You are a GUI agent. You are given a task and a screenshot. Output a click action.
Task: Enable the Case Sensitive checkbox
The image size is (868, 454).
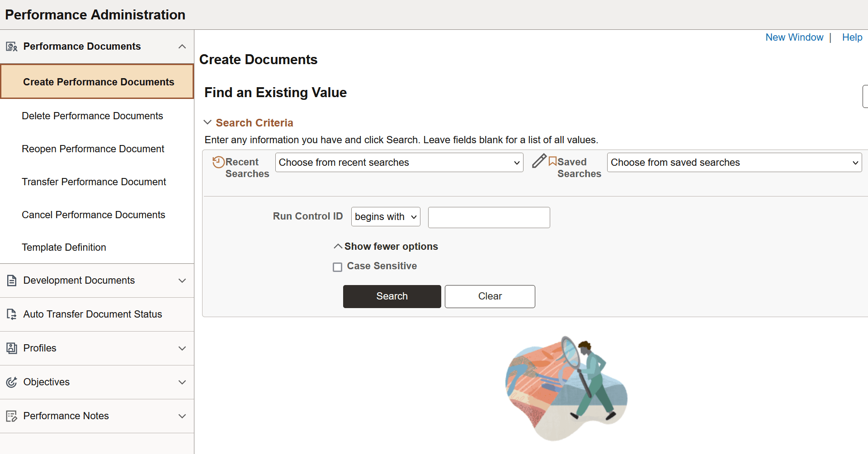(337, 267)
